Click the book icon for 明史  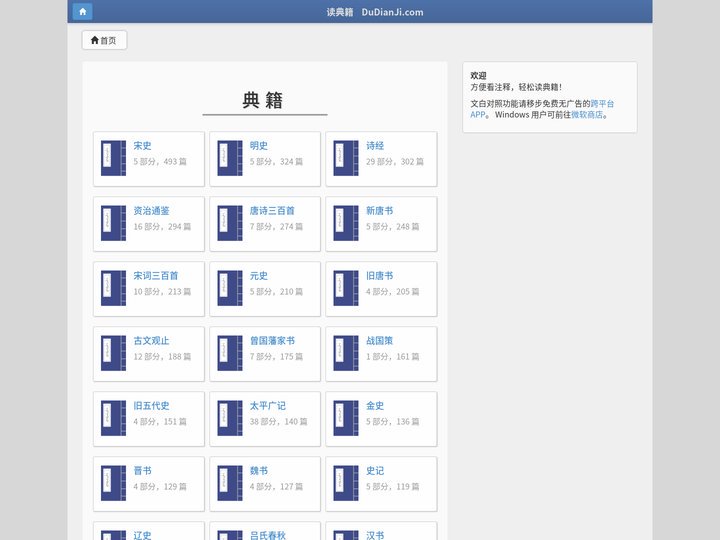coord(230,158)
